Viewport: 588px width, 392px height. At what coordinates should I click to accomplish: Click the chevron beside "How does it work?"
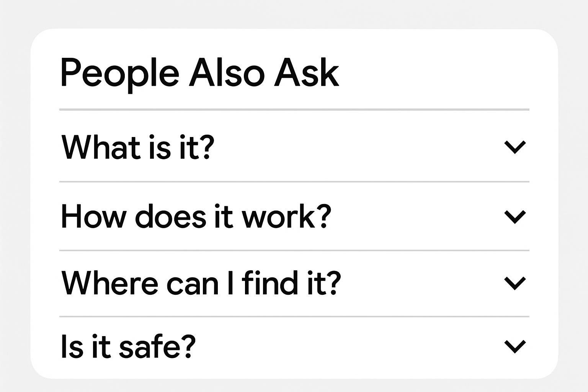click(x=515, y=217)
